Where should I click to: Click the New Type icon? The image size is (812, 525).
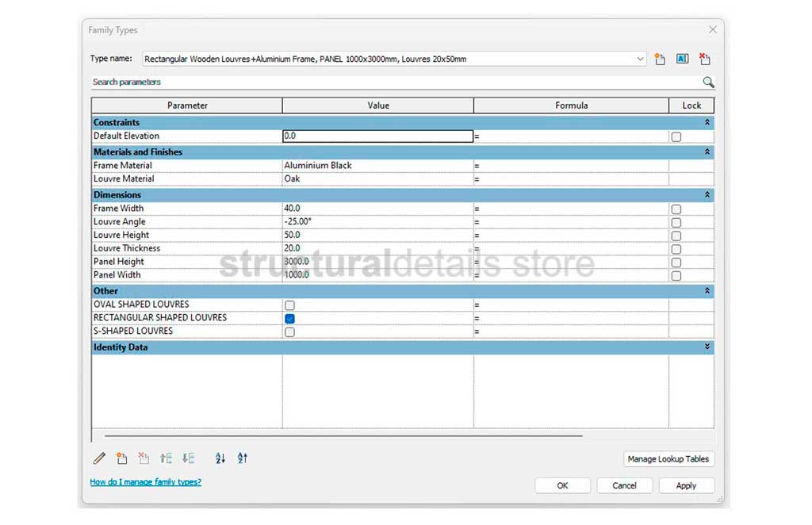click(660, 59)
